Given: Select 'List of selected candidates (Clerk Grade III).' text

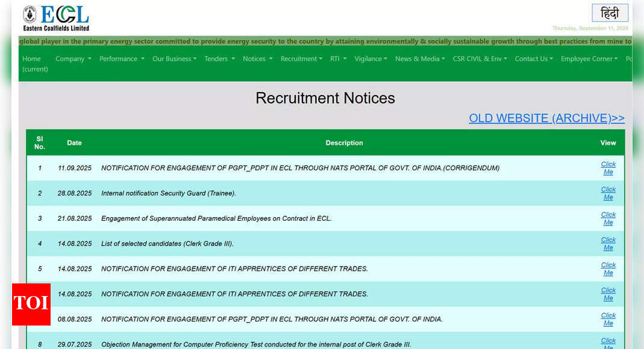Looking at the screenshot, I should tap(167, 244).
